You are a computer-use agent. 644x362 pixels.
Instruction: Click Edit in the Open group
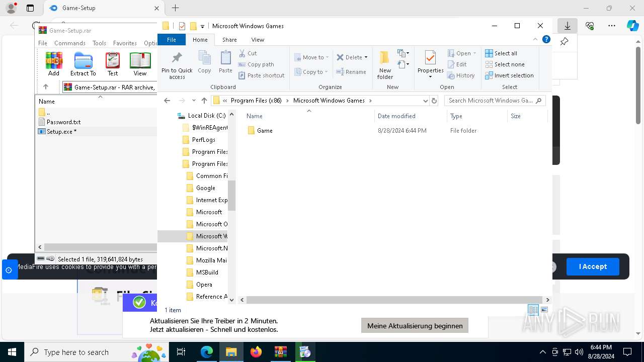pyautogui.click(x=457, y=64)
